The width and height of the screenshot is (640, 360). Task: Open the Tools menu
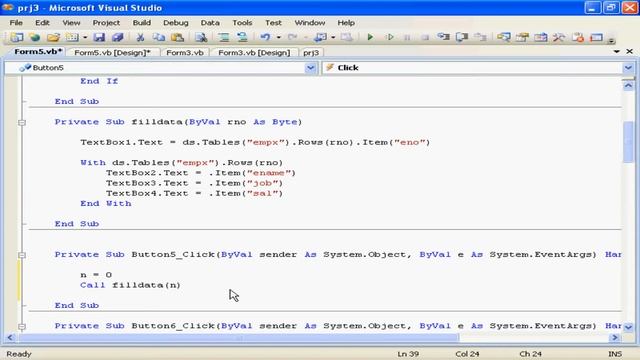[242, 23]
